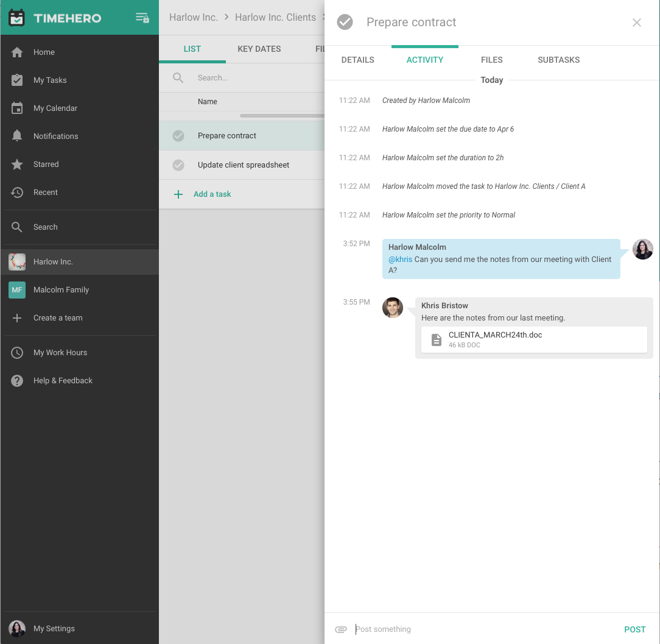
Task: Click the CLIENTA_MARCH24th.doc file icon
Action: tap(437, 339)
